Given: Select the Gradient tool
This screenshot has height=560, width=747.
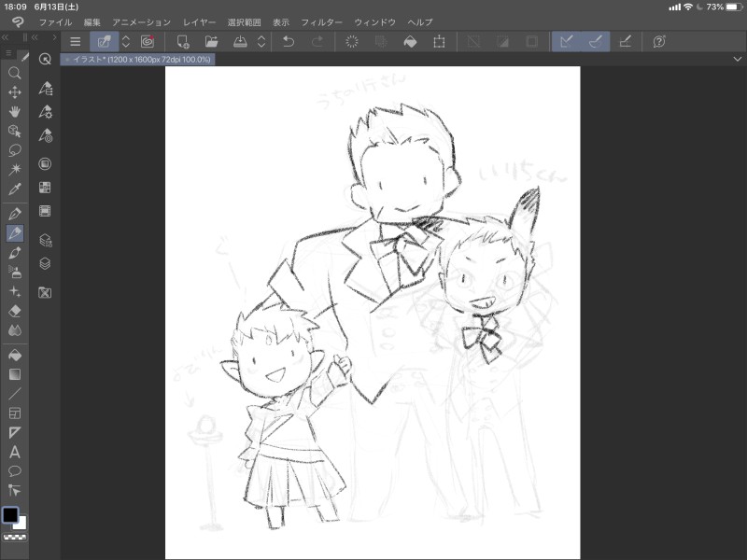Looking at the screenshot, I should 15,374.
